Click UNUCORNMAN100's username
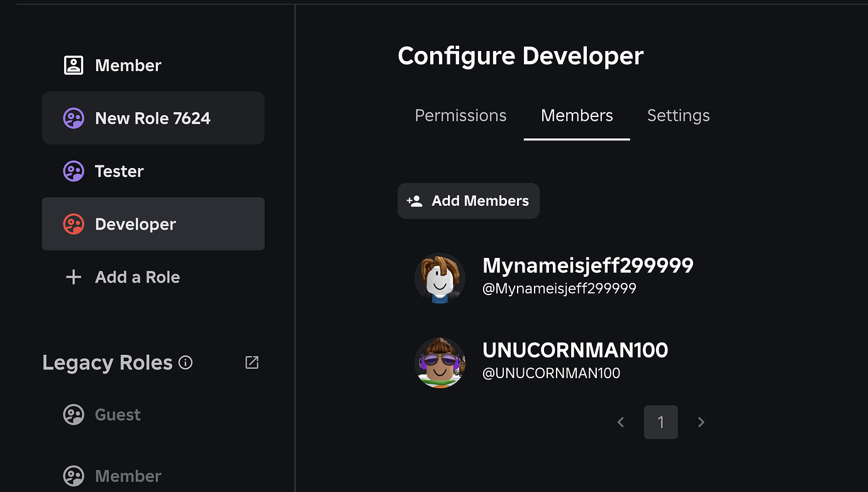This screenshot has height=492, width=868. (x=574, y=350)
